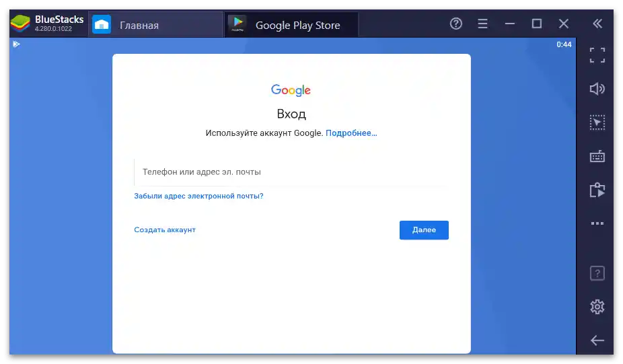Maximize the BlueStacks window

click(x=536, y=24)
